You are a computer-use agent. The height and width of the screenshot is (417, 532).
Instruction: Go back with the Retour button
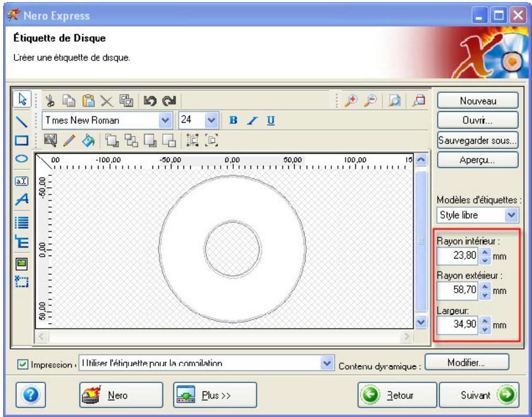click(x=397, y=395)
